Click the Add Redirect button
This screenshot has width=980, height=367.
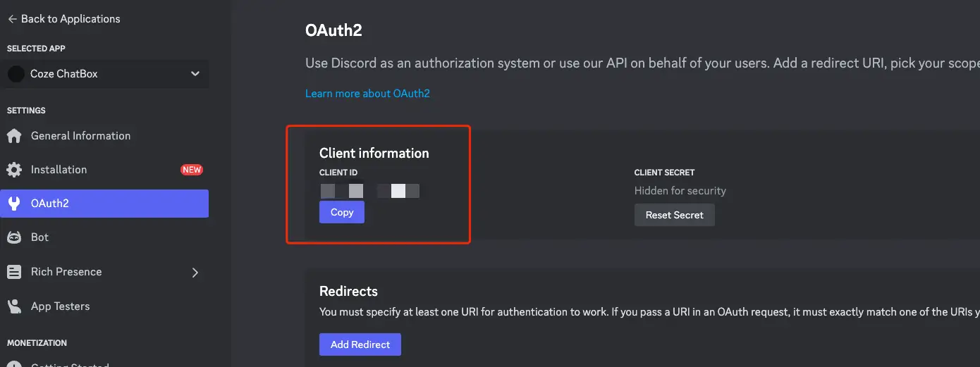coord(360,344)
